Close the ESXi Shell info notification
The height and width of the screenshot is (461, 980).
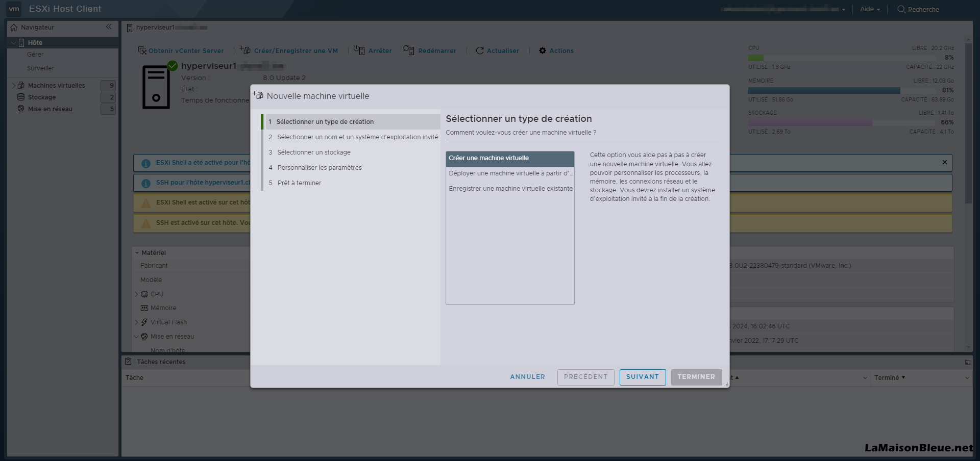944,162
